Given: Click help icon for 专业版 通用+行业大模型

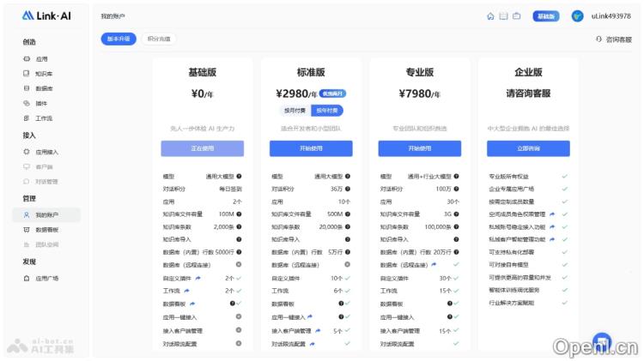Looking at the screenshot, I should [x=456, y=177].
